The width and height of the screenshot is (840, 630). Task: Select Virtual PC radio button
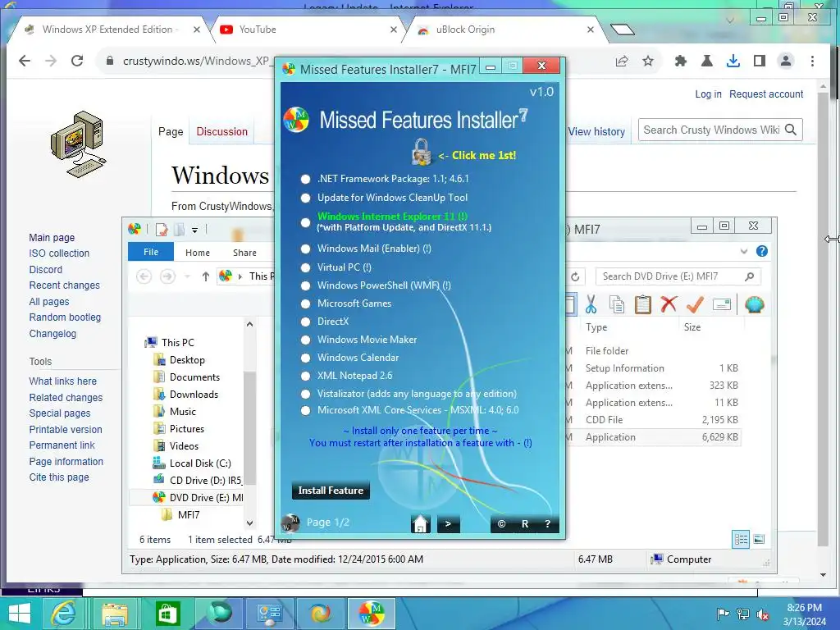tap(305, 268)
